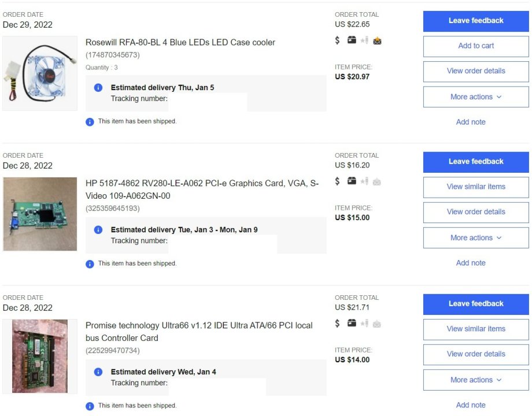Click the shipped-status info icon under the HP order
Viewport: 532px width, 416px height.
[x=90, y=263]
